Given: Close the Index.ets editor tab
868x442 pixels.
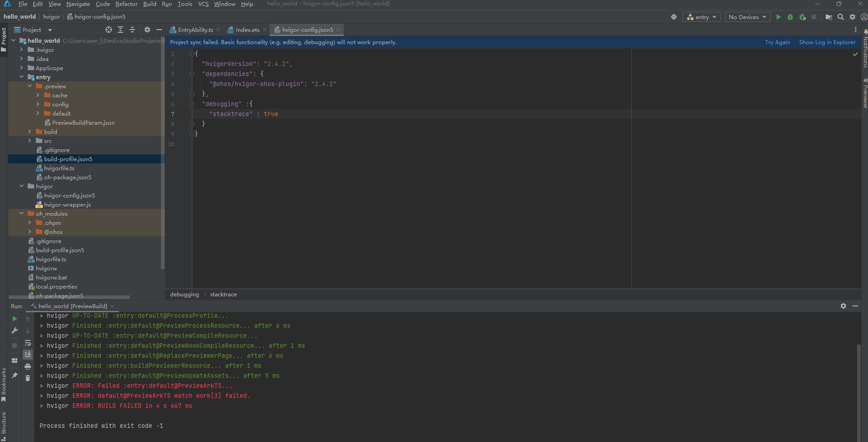Looking at the screenshot, I should (x=265, y=30).
